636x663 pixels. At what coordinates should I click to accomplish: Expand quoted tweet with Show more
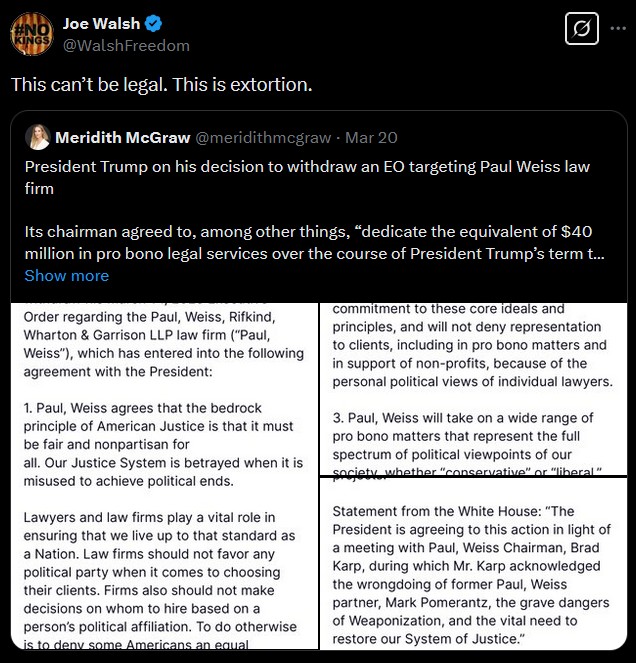point(66,276)
